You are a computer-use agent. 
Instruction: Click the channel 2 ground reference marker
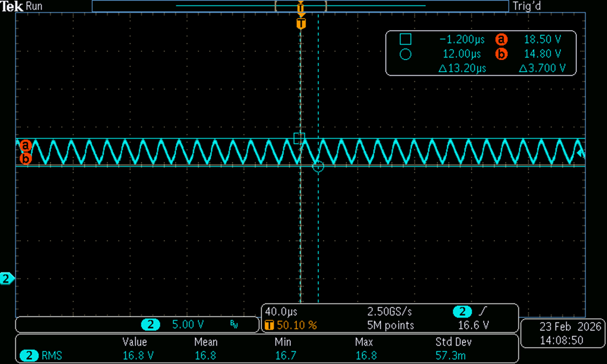pyautogui.click(x=7, y=279)
